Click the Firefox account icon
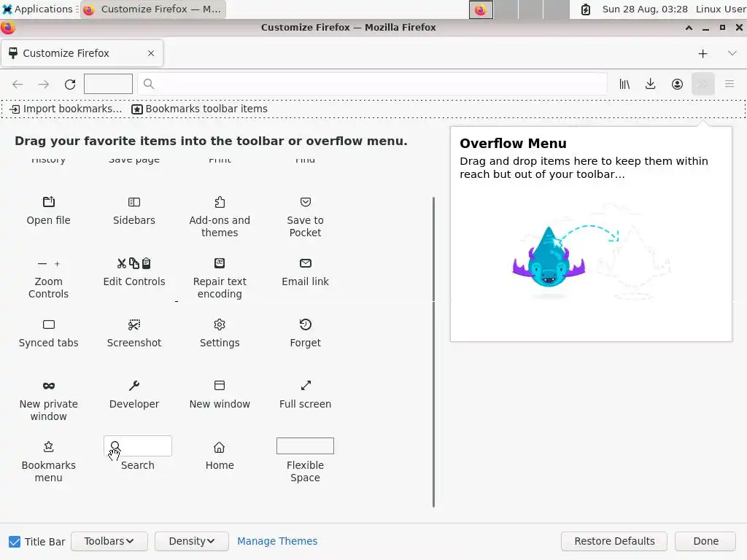The width and height of the screenshot is (747, 560). tap(677, 85)
